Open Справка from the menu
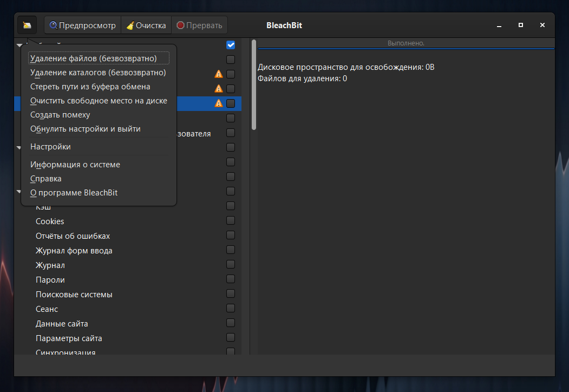 pyautogui.click(x=99, y=179)
